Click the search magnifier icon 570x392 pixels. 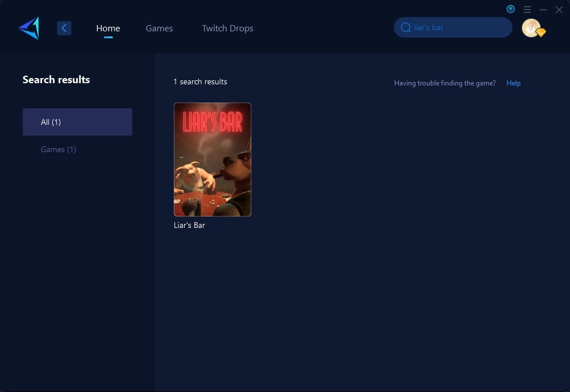click(406, 27)
